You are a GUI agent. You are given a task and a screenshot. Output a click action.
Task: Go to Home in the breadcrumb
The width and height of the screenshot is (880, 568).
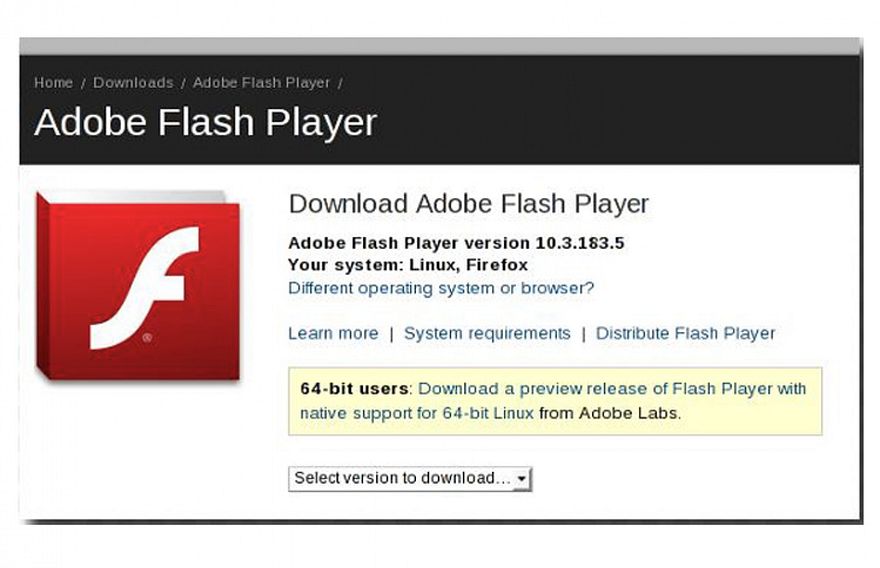coord(53,83)
